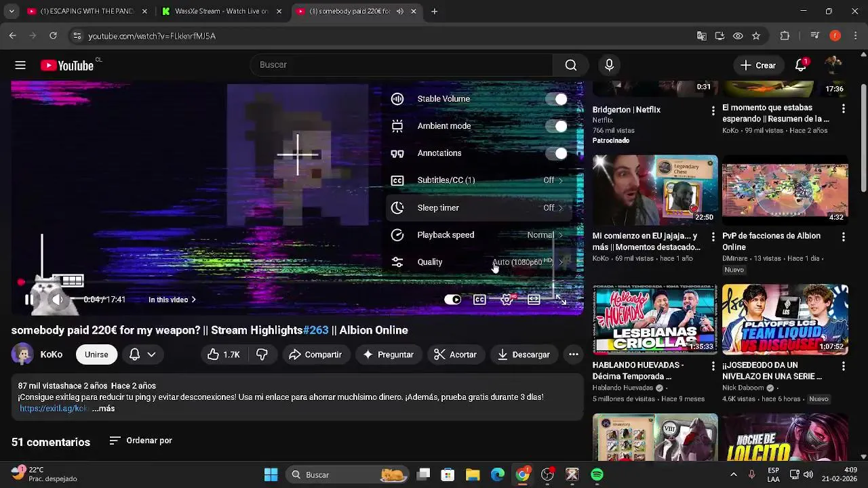868x488 pixels.
Task: Bookmark this page with the star
Action: click(756, 36)
